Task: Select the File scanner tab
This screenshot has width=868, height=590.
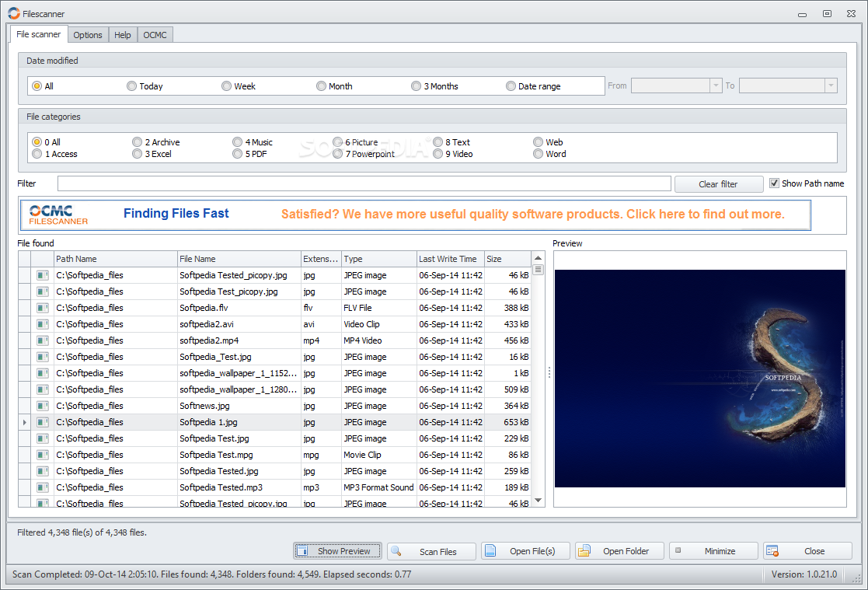Action: point(39,34)
